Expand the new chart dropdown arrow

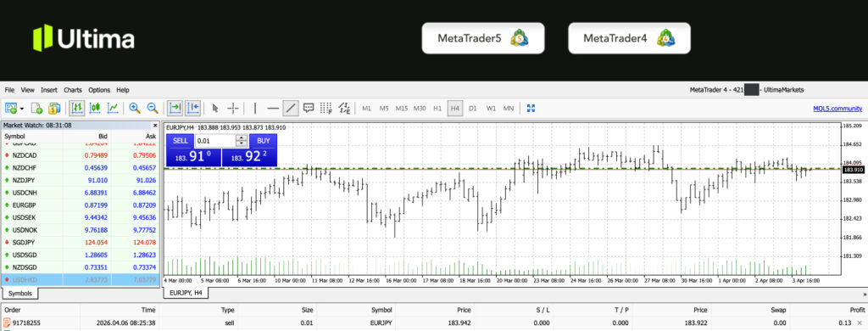(22, 109)
